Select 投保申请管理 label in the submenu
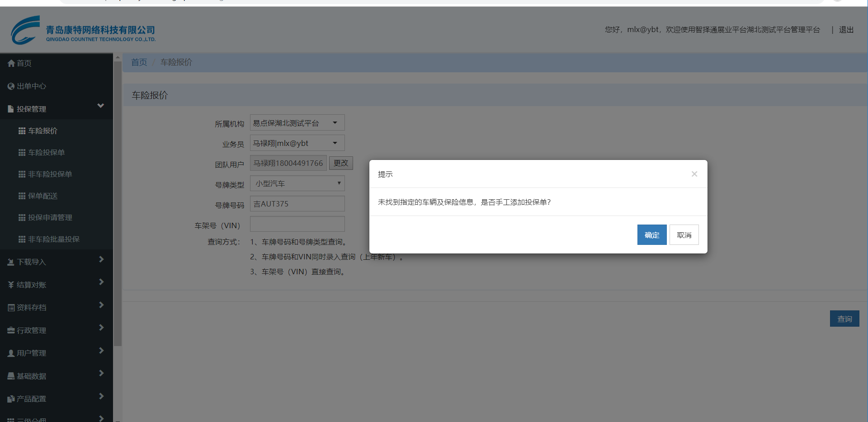Image resolution: width=868 pixels, height=422 pixels. (x=50, y=217)
